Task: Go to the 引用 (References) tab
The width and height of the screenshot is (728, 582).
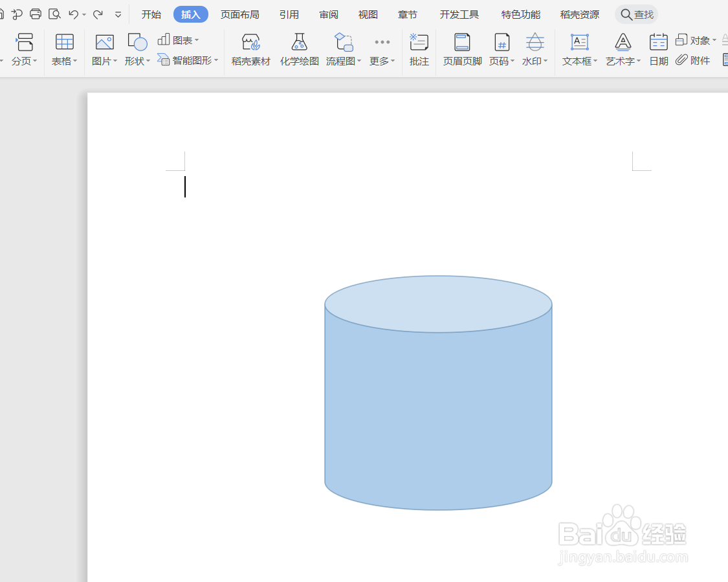Action: (x=289, y=14)
